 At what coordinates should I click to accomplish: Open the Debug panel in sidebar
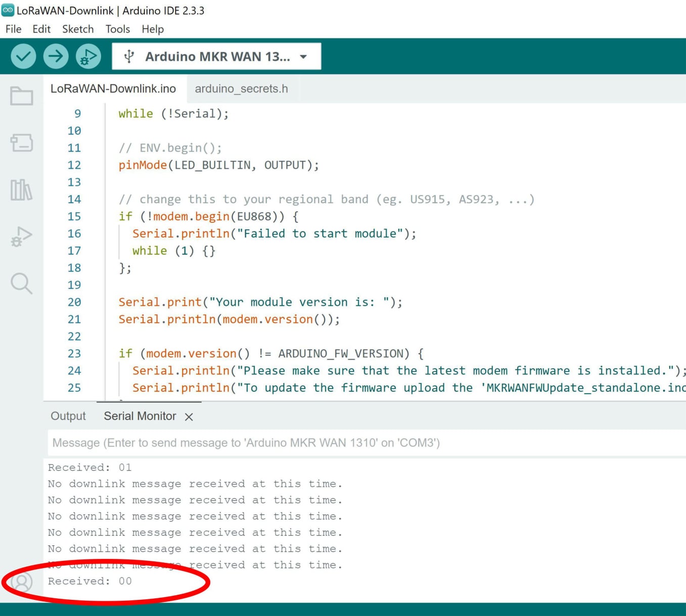click(x=22, y=236)
